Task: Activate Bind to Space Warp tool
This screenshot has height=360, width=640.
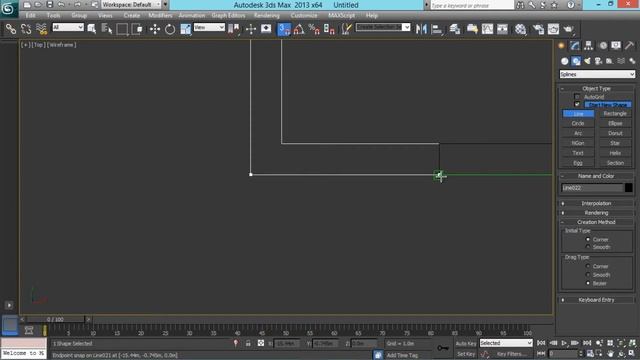Action: pyautogui.click(x=41, y=29)
